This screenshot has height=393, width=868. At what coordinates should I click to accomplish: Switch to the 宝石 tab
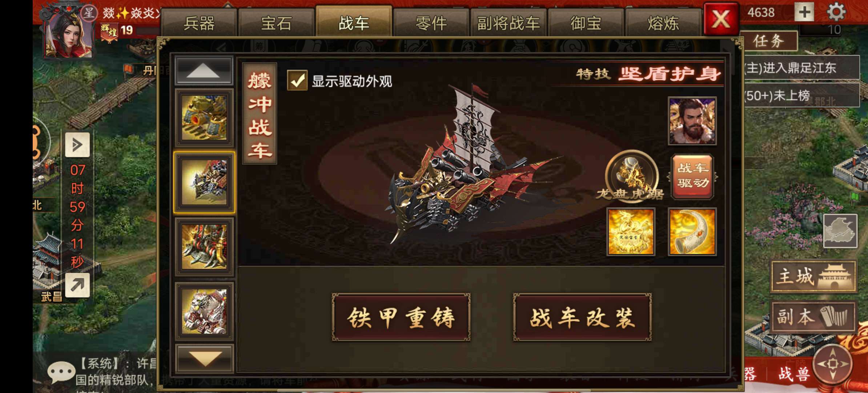276,23
